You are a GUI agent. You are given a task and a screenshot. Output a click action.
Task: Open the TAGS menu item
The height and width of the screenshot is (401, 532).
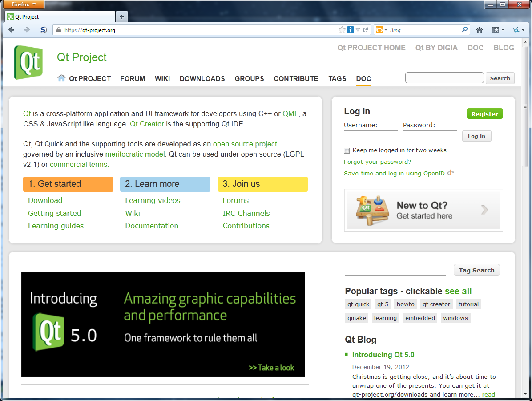tap(337, 78)
